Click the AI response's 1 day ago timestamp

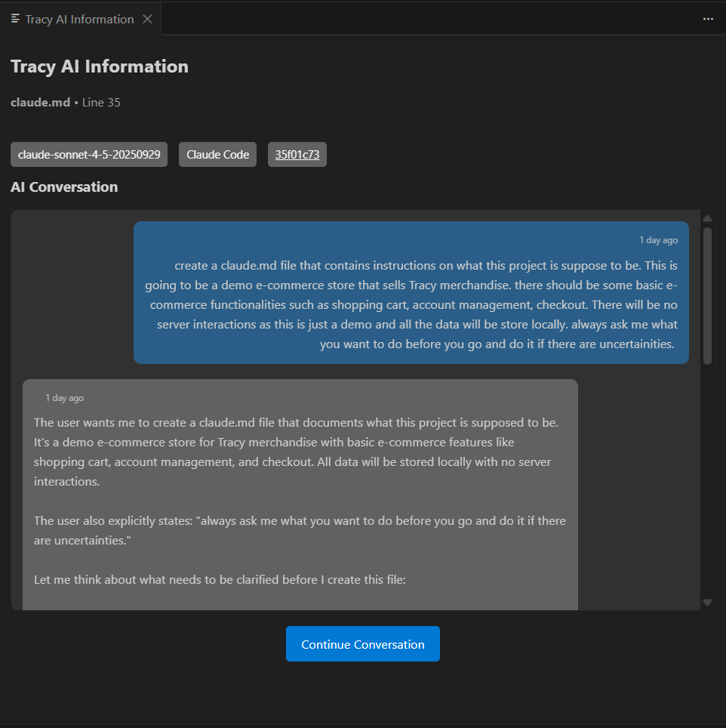point(64,398)
